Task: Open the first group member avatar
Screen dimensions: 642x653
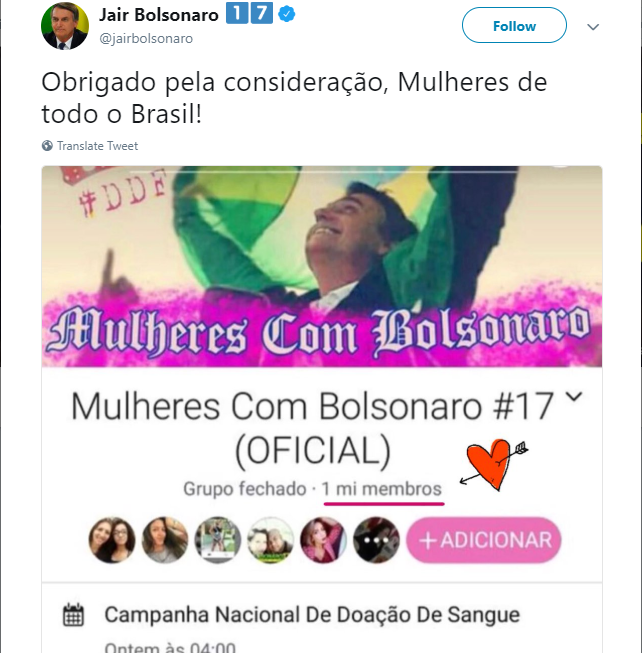Action: pyautogui.click(x=112, y=540)
